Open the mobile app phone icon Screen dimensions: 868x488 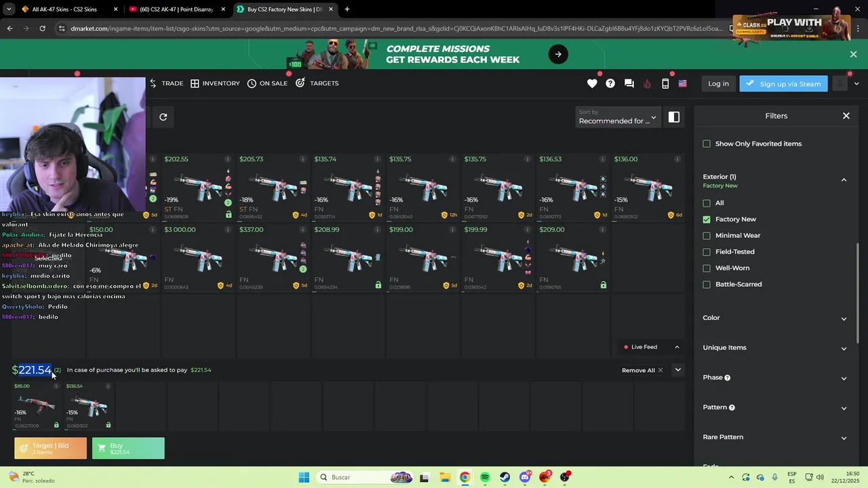pyautogui.click(x=665, y=83)
